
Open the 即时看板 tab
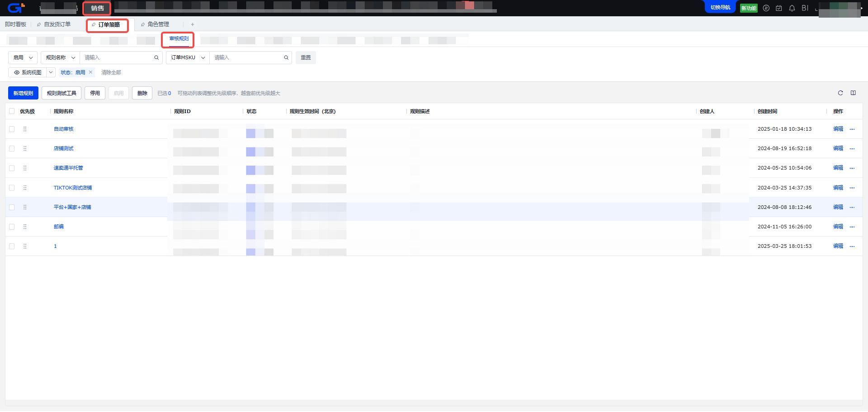16,24
